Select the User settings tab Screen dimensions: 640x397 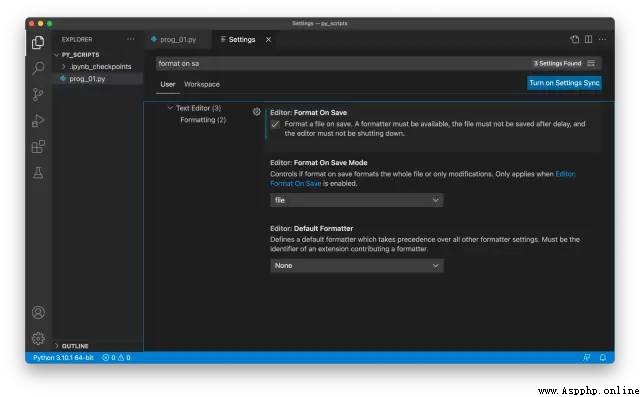coord(168,84)
